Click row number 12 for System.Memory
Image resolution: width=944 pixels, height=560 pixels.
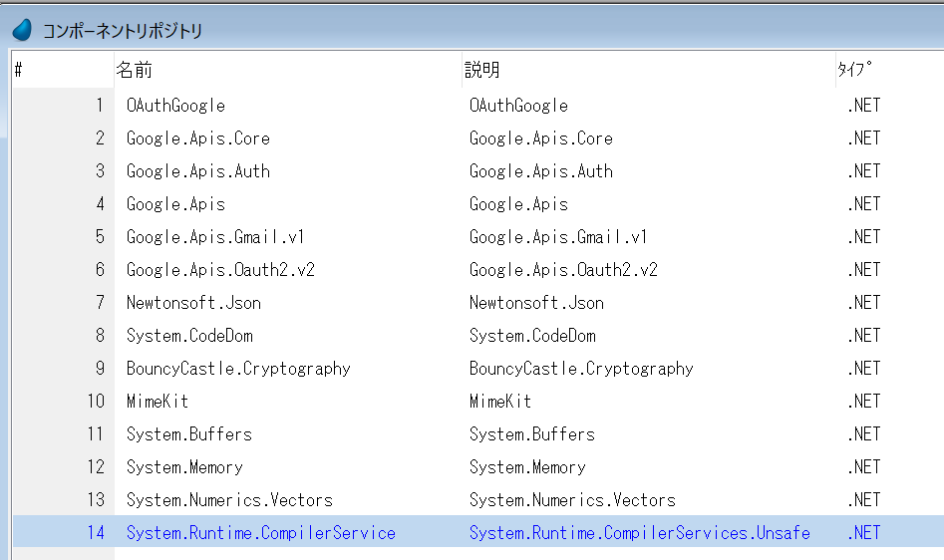[95, 467]
